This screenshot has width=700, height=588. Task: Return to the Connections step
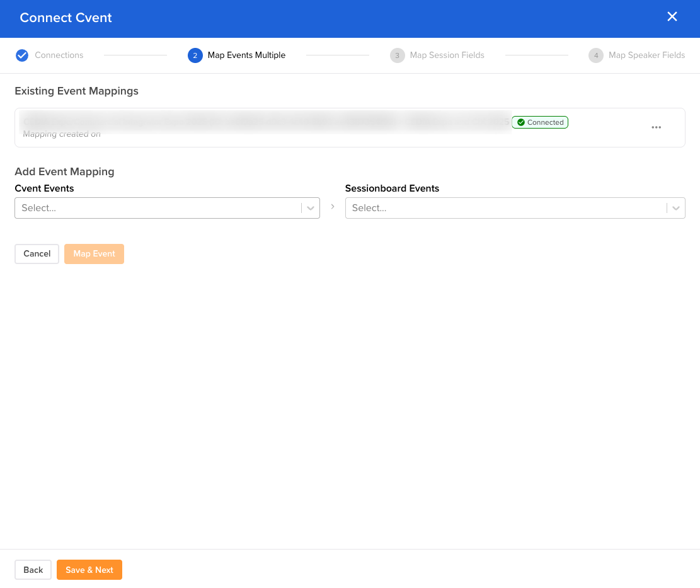coord(59,55)
